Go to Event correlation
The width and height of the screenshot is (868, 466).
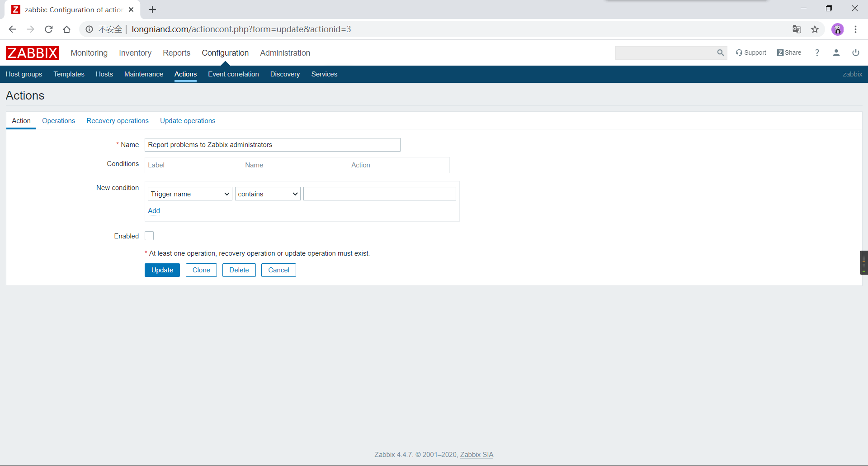[x=233, y=74]
